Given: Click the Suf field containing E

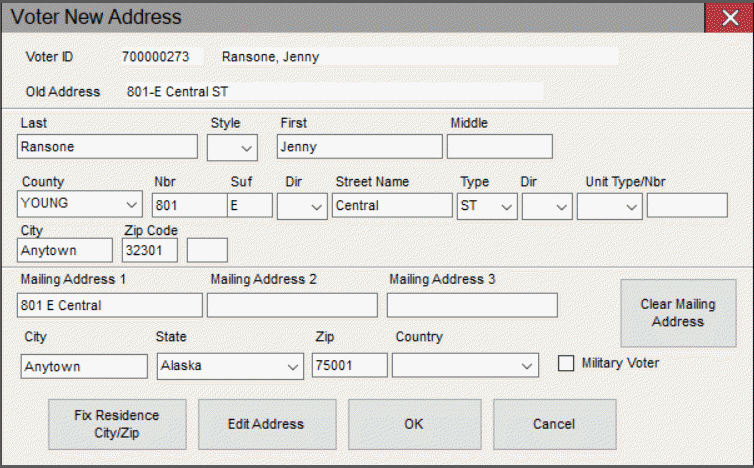Looking at the screenshot, I should tap(250, 205).
